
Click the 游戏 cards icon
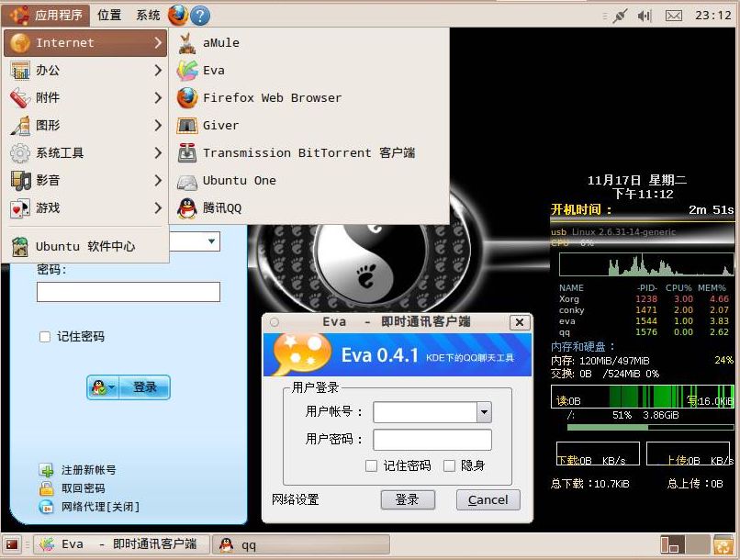coord(20,208)
